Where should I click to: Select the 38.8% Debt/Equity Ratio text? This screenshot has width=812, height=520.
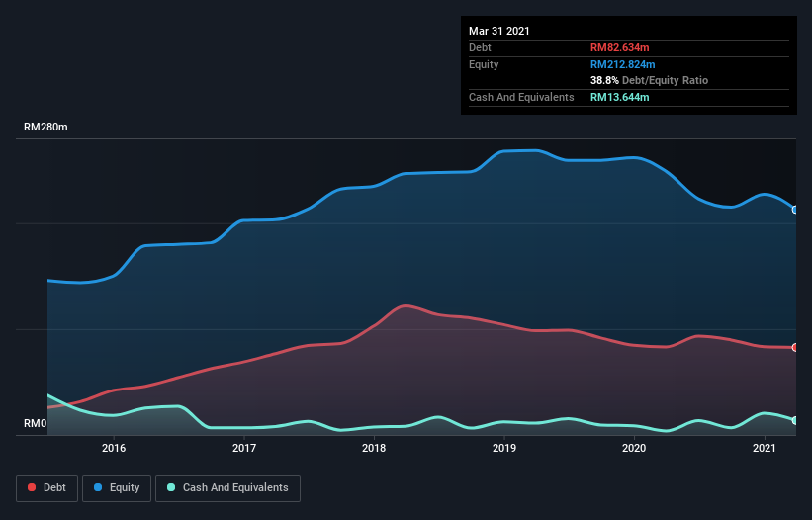[649, 80]
